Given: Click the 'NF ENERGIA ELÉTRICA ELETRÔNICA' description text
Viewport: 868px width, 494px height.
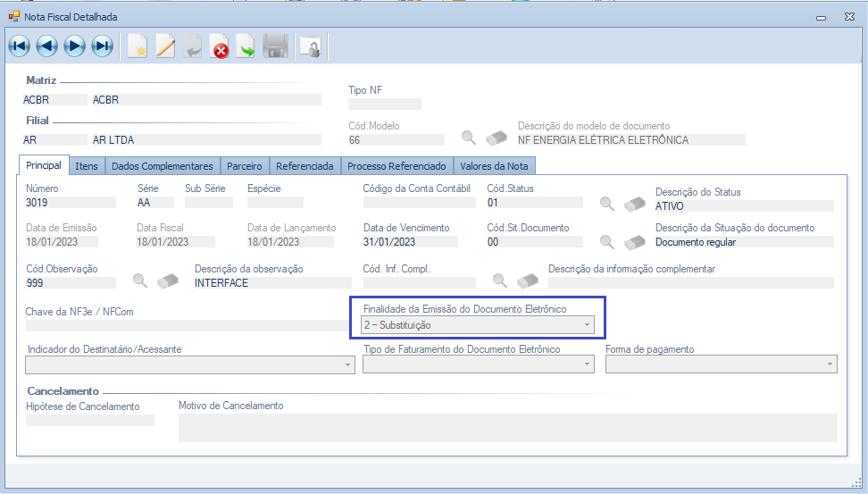Looking at the screenshot, I should pos(603,140).
